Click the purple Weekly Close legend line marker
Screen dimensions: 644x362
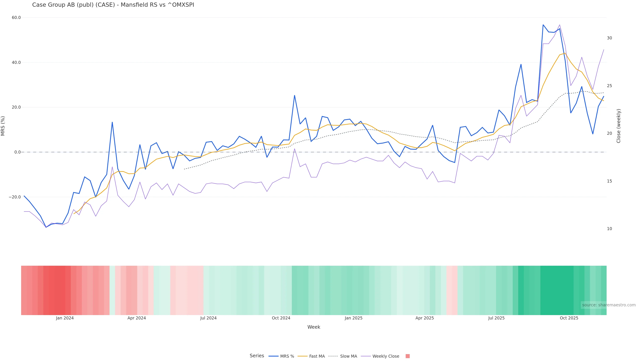pos(366,356)
